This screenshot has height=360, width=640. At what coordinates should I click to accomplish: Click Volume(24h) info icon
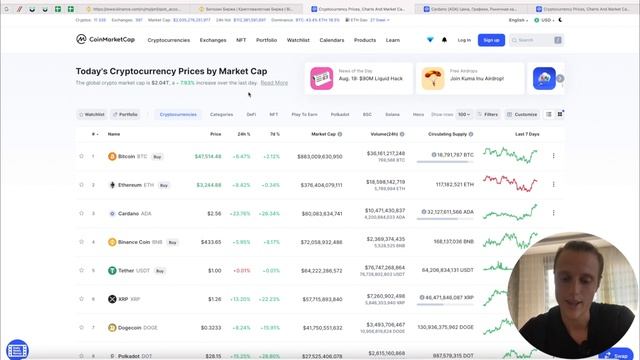[402, 134]
